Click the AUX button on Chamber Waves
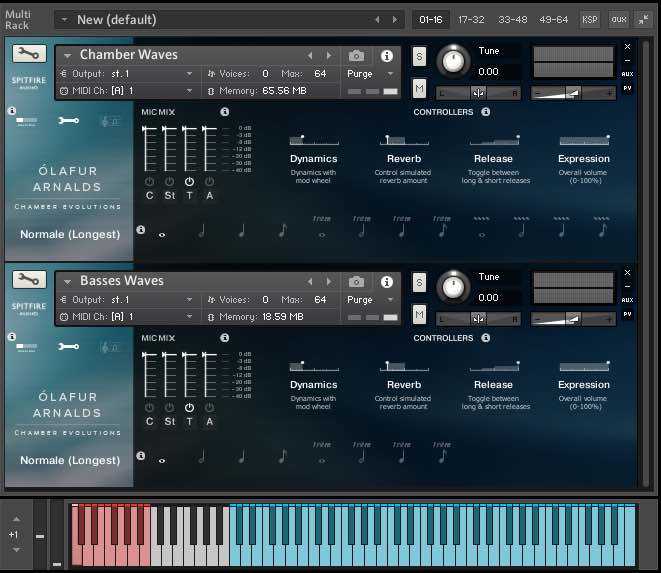 click(627, 74)
